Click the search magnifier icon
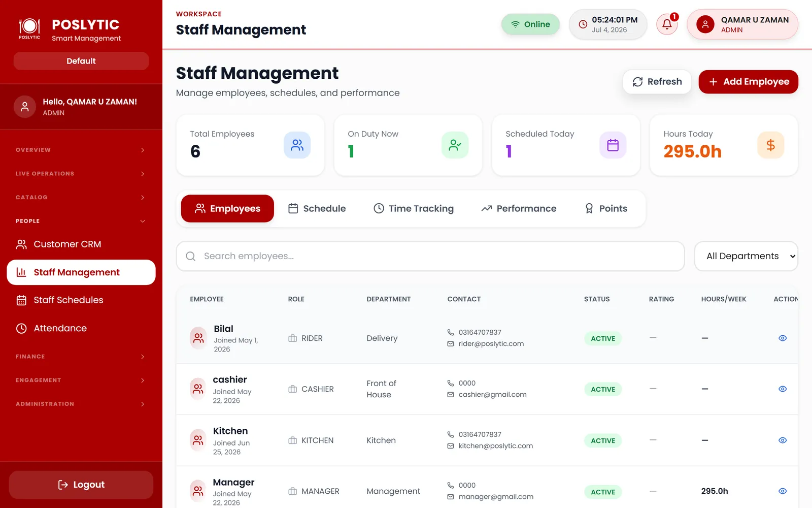812x508 pixels. coord(191,256)
